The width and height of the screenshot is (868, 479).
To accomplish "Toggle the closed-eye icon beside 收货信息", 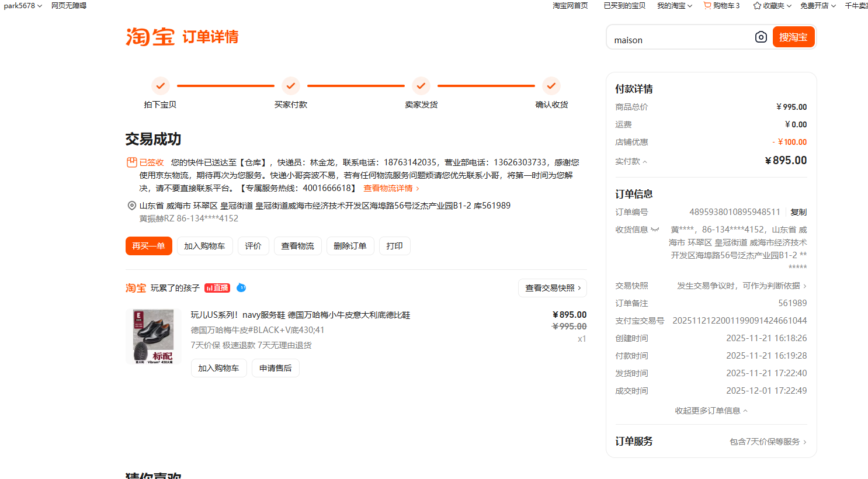I will click(x=655, y=230).
